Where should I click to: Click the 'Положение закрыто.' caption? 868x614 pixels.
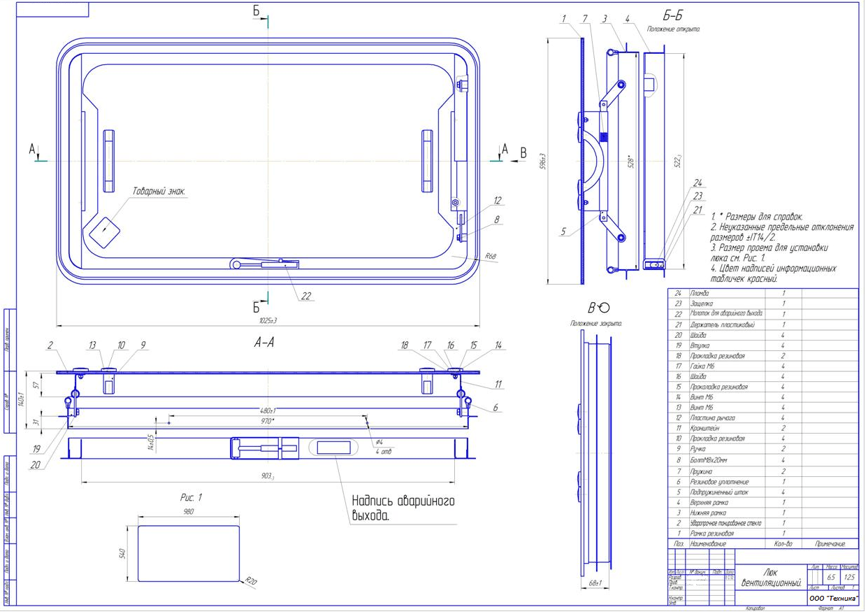pyautogui.click(x=595, y=324)
